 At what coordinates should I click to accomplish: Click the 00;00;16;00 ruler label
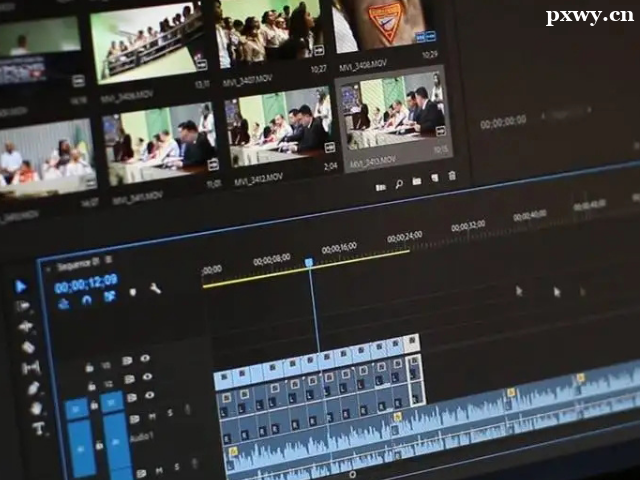339,248
